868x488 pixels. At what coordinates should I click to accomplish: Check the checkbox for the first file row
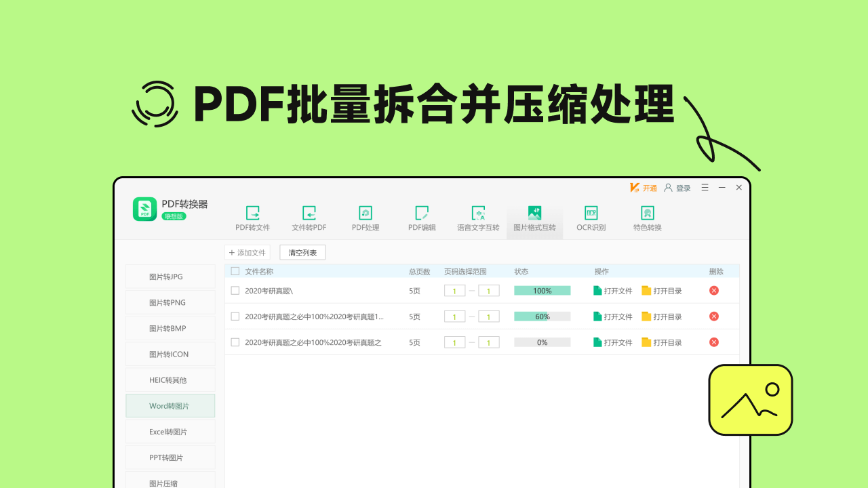pyautogui.click(x=234, y=289)
